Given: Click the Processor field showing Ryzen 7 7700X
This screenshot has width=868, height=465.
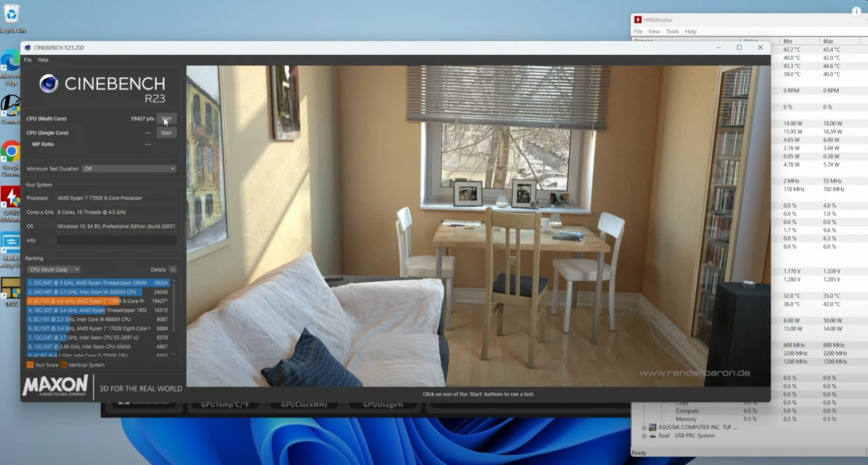Looking at the screenshot, I should 116,198.
